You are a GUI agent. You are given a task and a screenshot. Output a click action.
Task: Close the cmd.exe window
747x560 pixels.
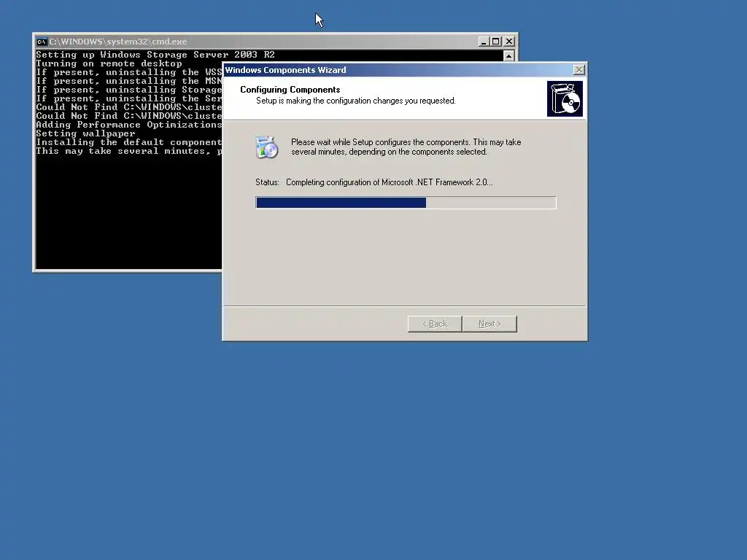[508, 42]
